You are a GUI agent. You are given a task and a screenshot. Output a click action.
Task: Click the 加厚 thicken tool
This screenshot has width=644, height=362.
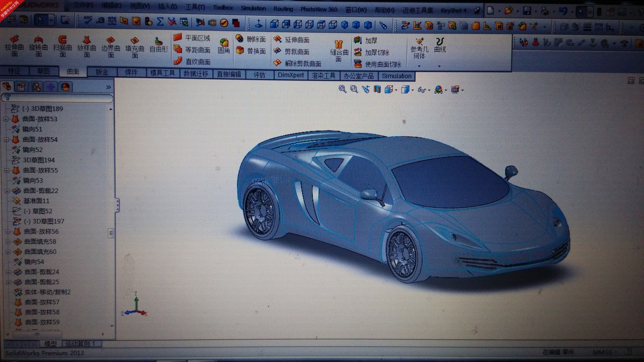click(365, 41)
